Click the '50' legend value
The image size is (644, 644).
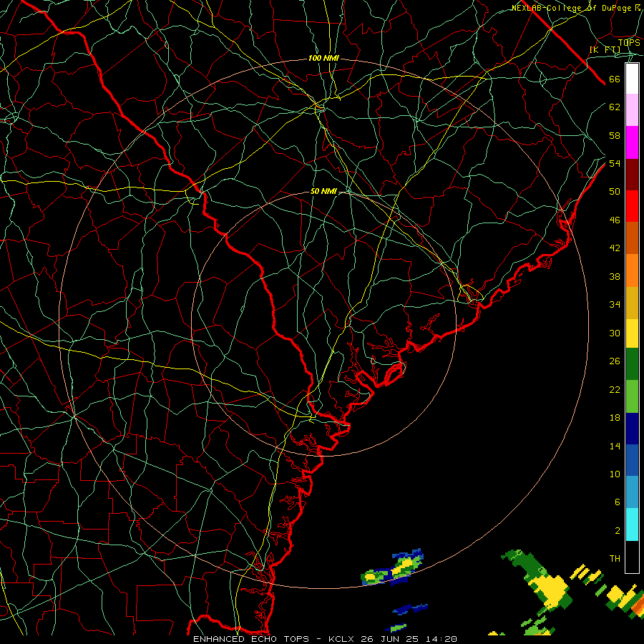(x=615, y=192)
